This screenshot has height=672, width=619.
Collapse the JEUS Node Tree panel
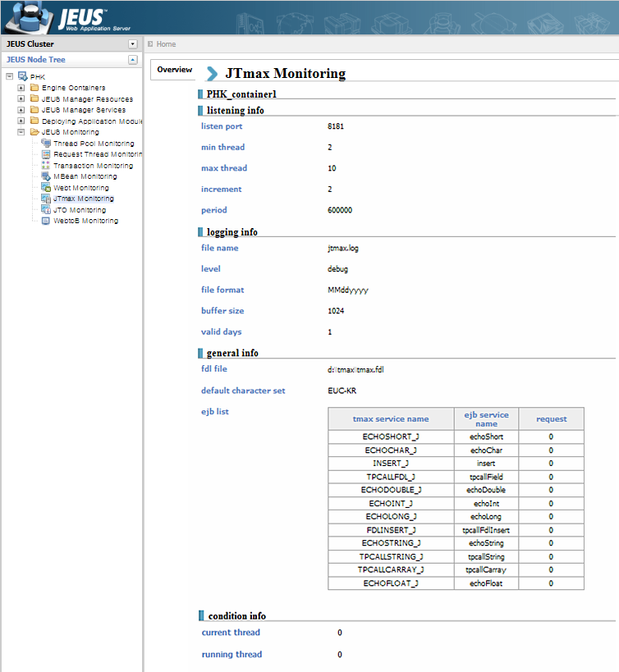point(132,60)
